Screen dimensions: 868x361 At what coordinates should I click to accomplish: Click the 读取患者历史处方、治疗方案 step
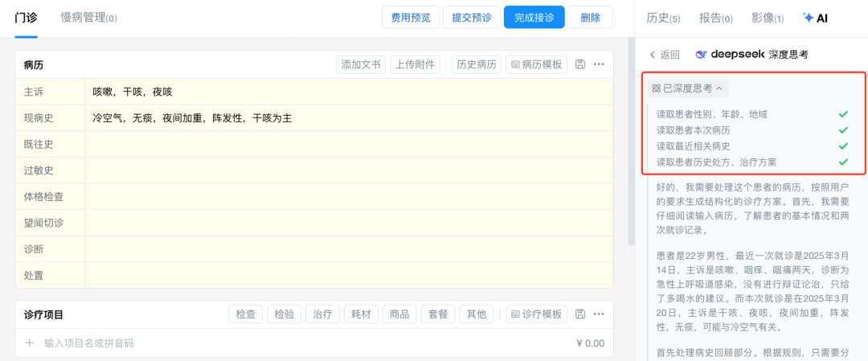[x=716, y=162]
